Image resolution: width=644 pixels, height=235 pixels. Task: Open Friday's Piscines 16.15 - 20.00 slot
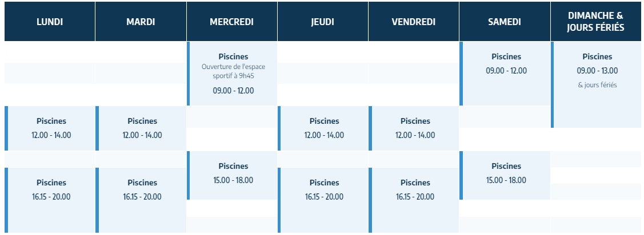(x=414, y=200)
